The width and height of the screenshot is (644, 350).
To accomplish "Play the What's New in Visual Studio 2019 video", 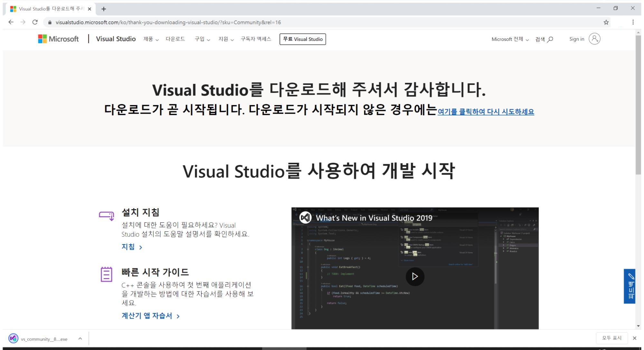I will click(415, 277).
